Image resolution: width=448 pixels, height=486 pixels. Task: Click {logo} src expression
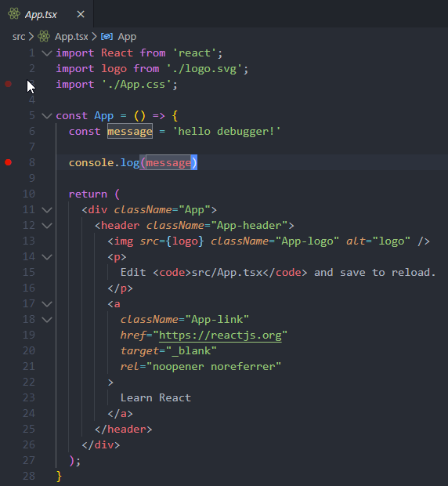coord(185,241)
